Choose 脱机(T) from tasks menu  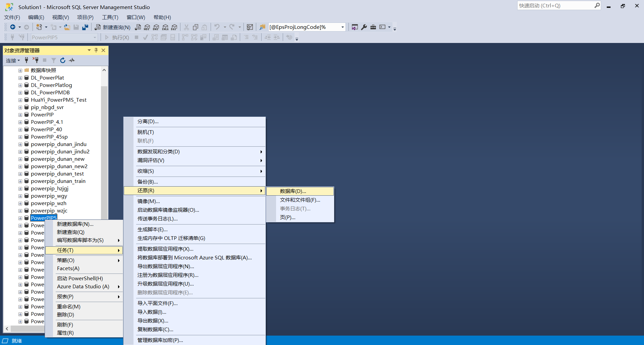click(x=195, y=132)
